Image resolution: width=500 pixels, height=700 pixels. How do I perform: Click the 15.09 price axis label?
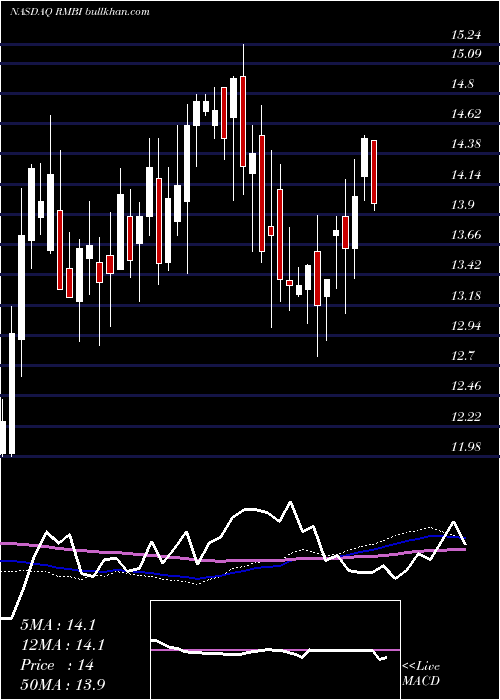pos(466,54)
